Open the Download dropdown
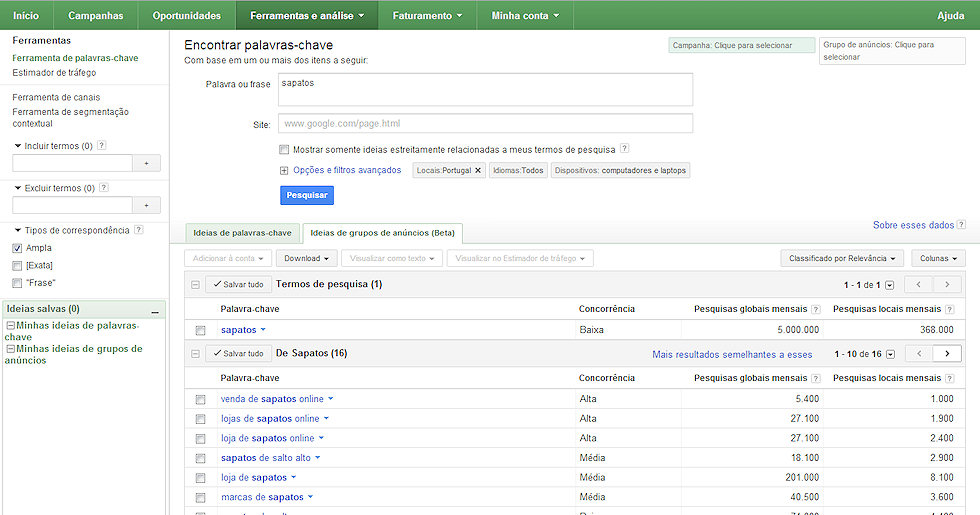This screenshot has width=980, height=515. click(x=306, y=258)
